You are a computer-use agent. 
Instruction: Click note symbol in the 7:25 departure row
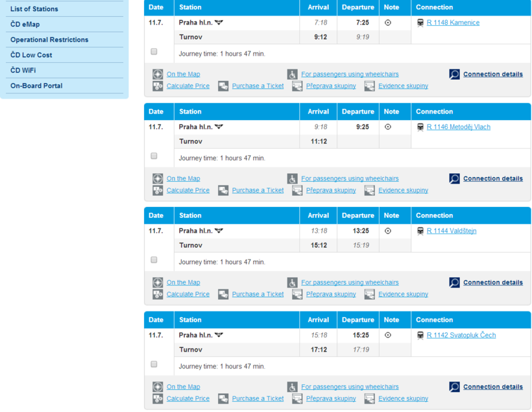pyautogui.click(x=388, y=23)
